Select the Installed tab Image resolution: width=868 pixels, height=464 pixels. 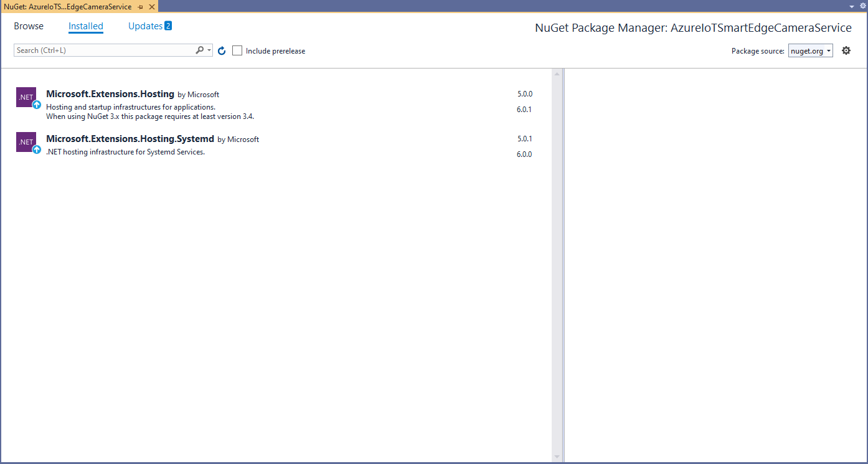click(86, 26)
